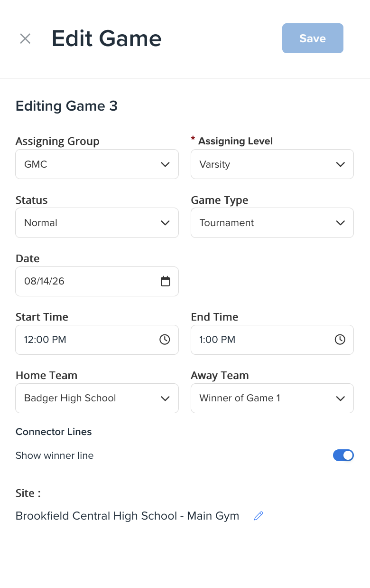The image size is (370, 588).
Task: Open the Game Type dropdown
Action: [272, 223]
